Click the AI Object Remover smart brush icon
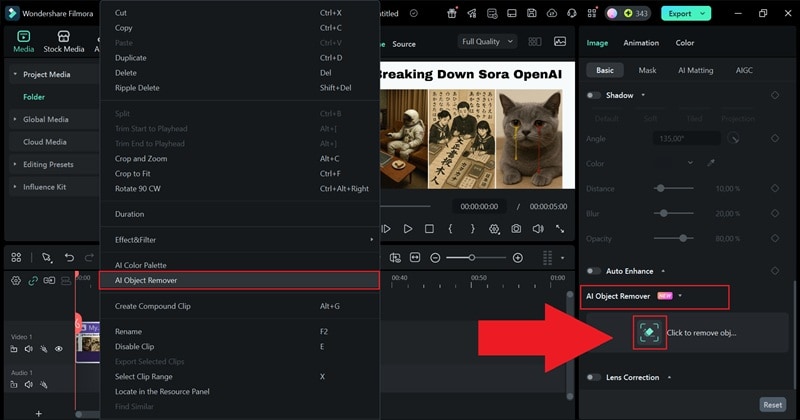Screen dimensions: 800x420 [x=649, y=332]
